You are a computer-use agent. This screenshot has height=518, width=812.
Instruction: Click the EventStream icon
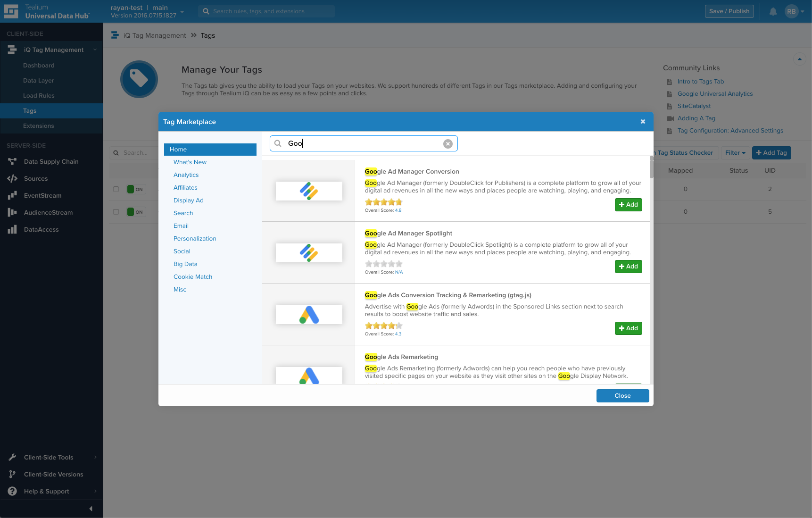point(12,195)
